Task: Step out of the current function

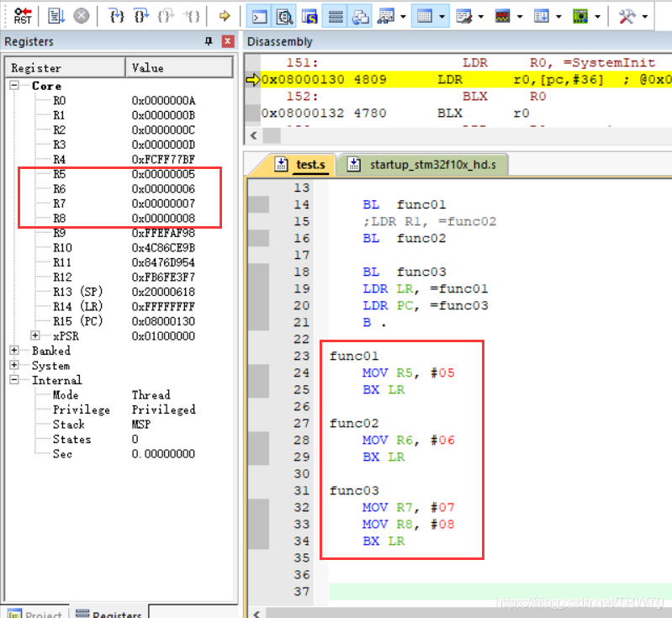Action: 166,16
